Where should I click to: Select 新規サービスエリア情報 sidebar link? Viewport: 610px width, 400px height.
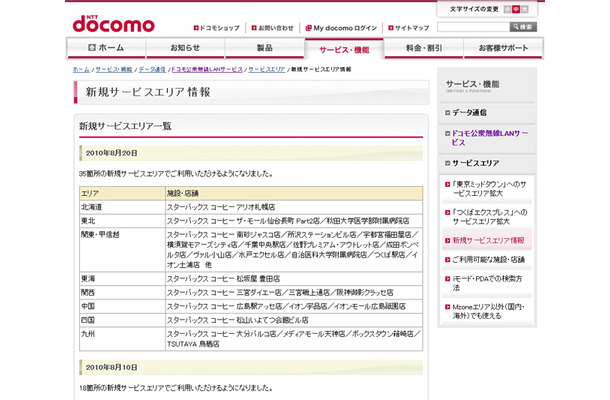click(x=488, y=240)
